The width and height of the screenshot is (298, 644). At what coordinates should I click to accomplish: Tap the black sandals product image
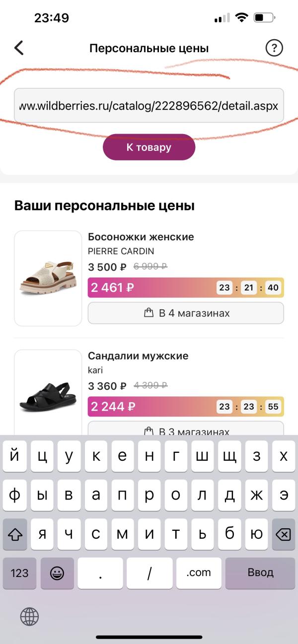[48, 396]
